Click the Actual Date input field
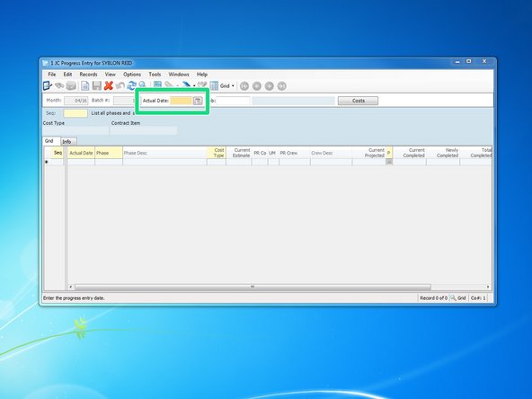The image size is (532, 399). point(182,101)
